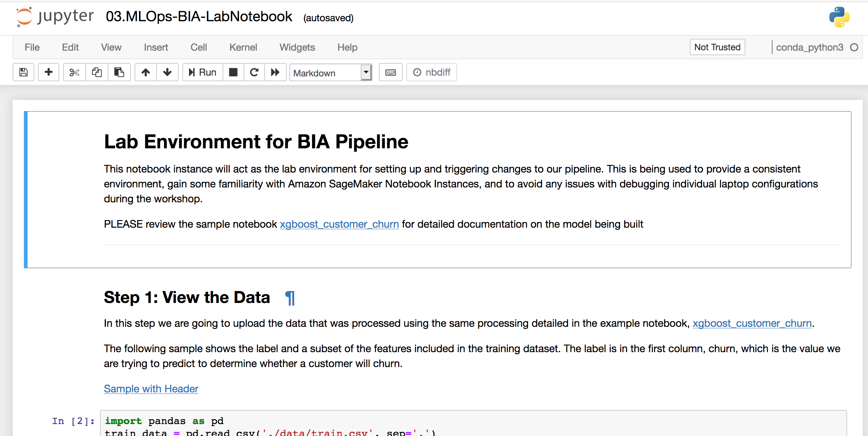The width and height of the screenshot is (868, 436).
Task: Copy selected cells icon
Action: [x=97, y=72]
